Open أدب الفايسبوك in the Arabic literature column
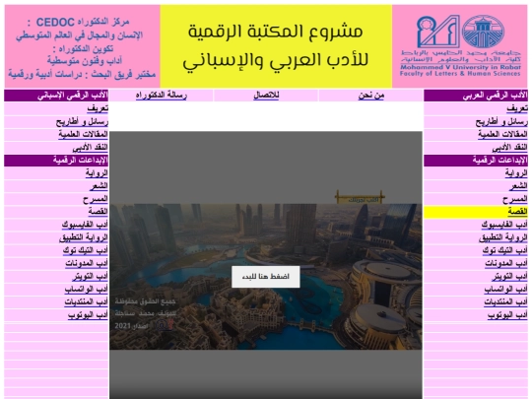This screenshot has height=399, width=532. coord(504,225)
